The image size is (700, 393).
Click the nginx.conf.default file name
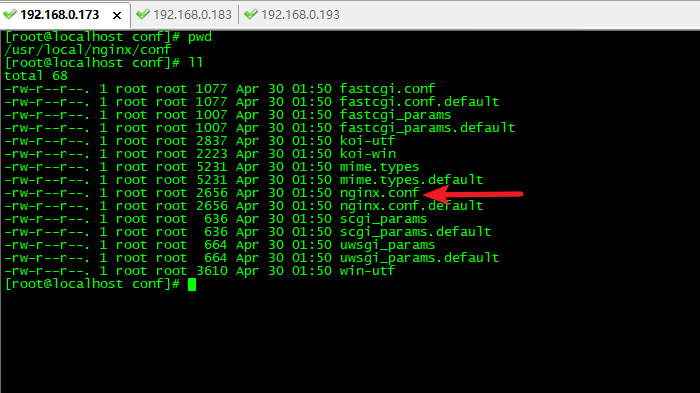(x=411, y=205)
